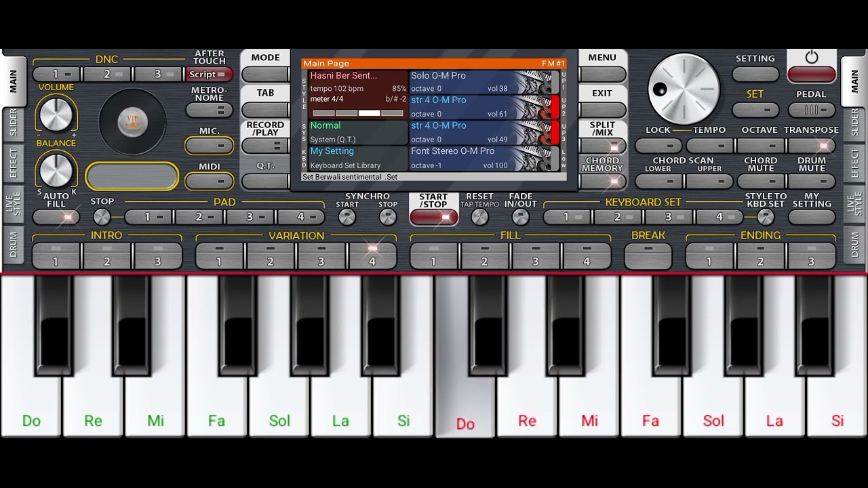The image size is (868, 488).
Task: Select DNC button 3
Action: point(159,75)
